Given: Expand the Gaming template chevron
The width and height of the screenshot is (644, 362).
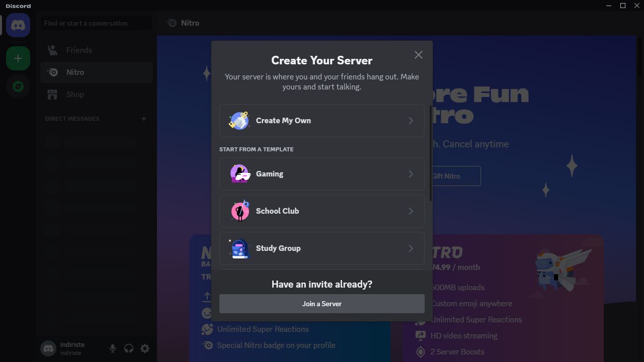Looking at the screenshot, I should click(411, 174).
